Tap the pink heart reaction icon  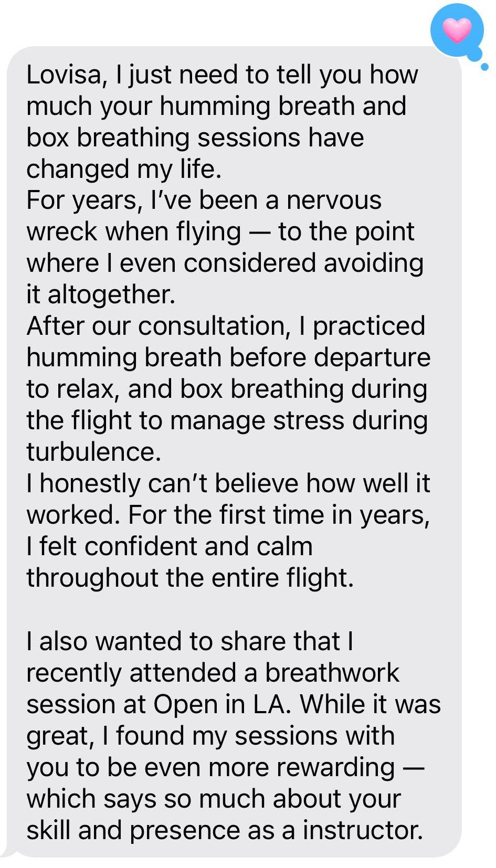pyautogui.click(x=457, y=30)
